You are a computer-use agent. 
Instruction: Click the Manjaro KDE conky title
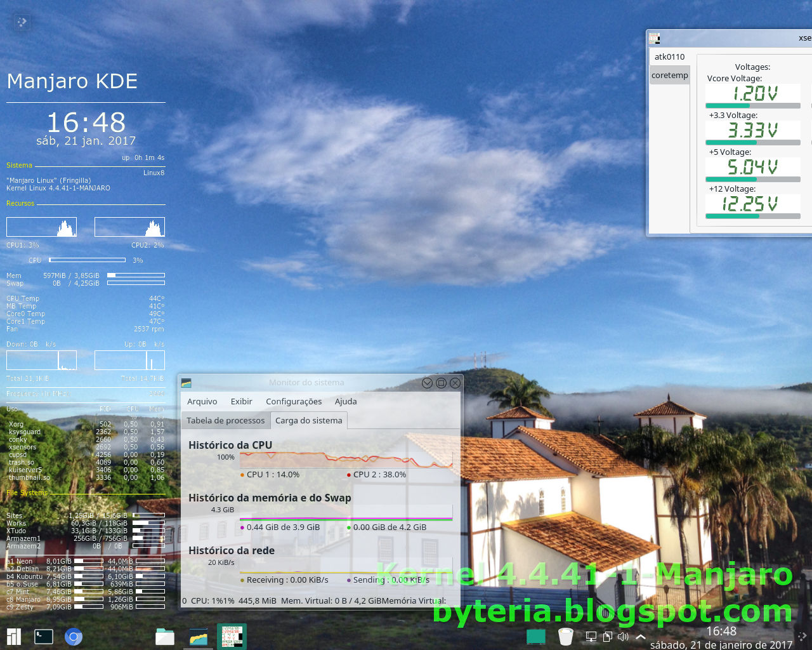click(72, 81)
